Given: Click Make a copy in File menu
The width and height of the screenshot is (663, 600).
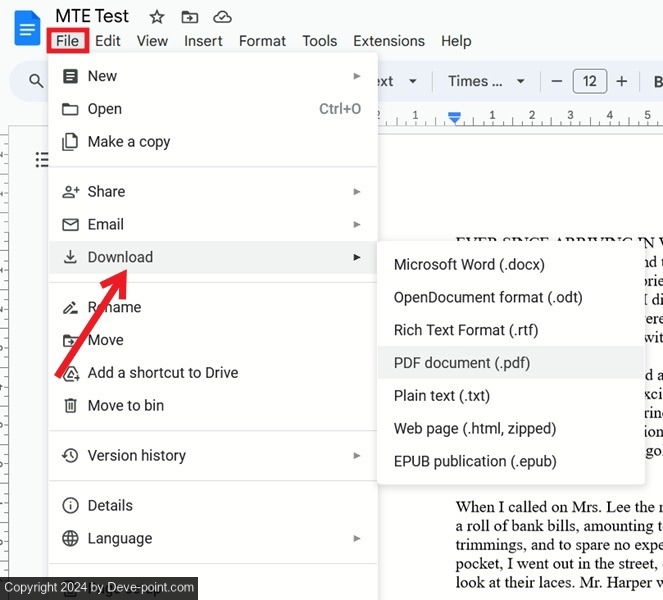Looking at the screenshot, I should coord(129,142).
